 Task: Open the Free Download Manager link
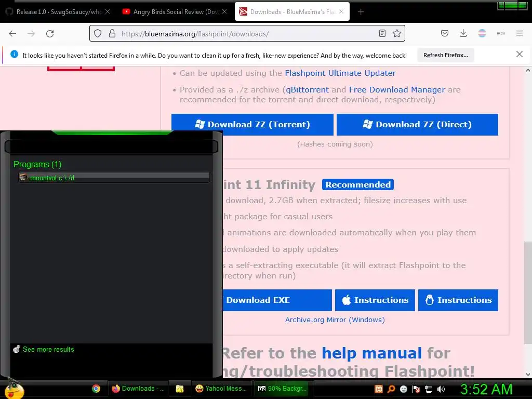click(x=397, y=89)
